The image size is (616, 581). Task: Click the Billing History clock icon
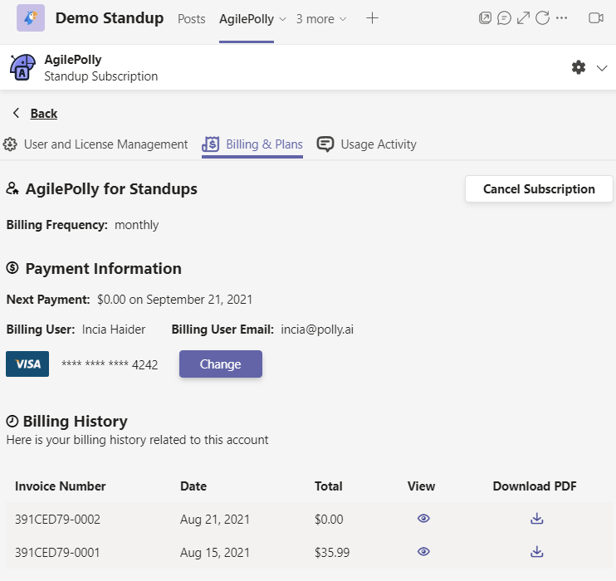(x=12, y=421)
